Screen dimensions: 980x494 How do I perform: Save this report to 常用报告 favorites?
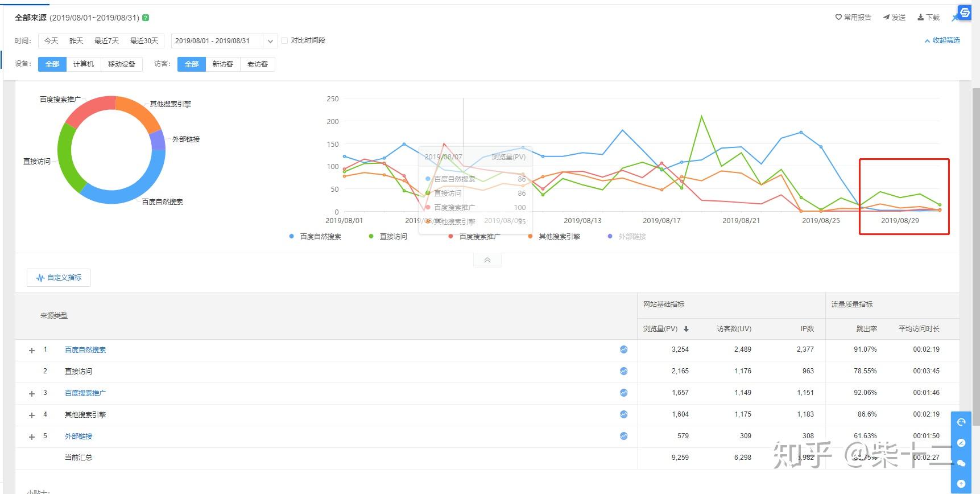click(x=853, y=18)
